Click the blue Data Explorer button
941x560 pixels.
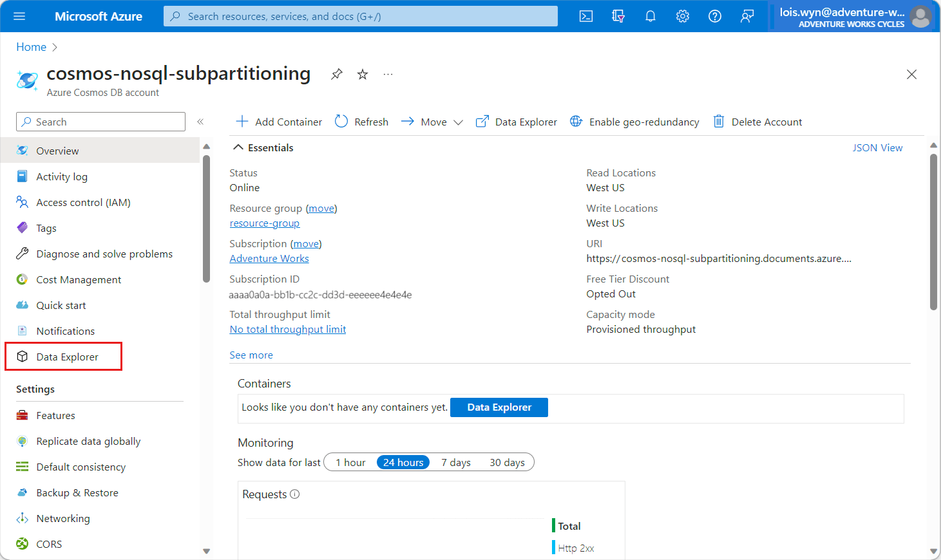(x=499, y=407)
